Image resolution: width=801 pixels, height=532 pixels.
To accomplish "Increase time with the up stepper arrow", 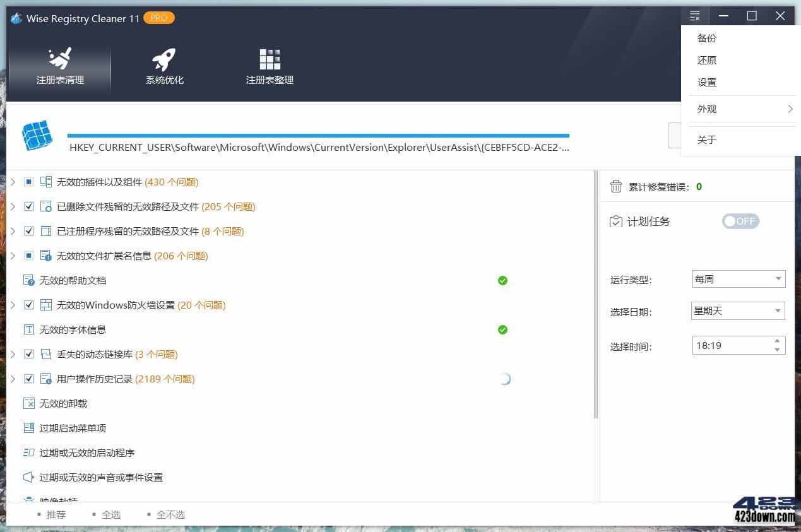I will coord(778,341).
